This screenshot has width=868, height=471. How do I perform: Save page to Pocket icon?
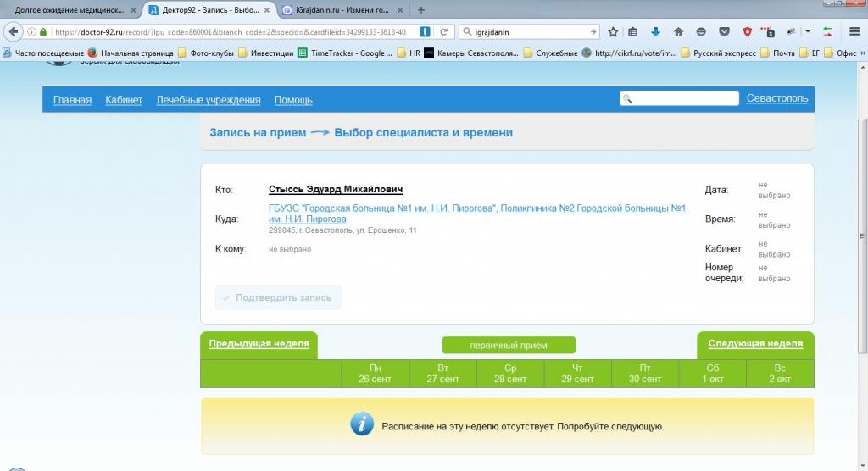click(x=724, y=32)
